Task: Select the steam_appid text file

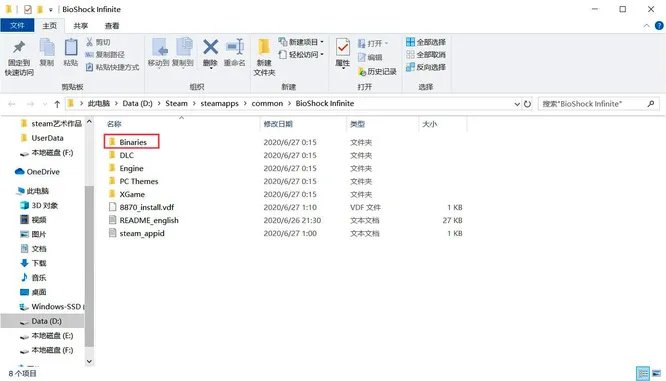Action: (141, 234)
